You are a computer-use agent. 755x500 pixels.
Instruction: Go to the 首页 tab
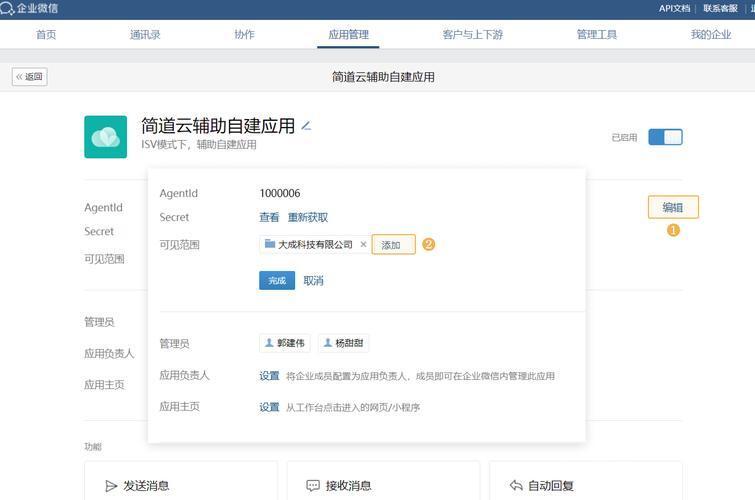46,35
